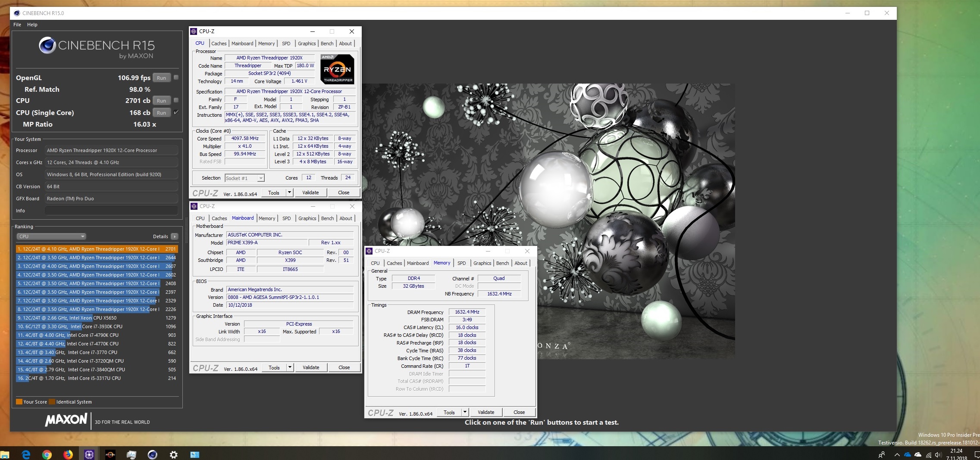Screen dimensions: 980x460
Task: Run the CPU Single Core benchmark
Action: click(x=162, y=112)
